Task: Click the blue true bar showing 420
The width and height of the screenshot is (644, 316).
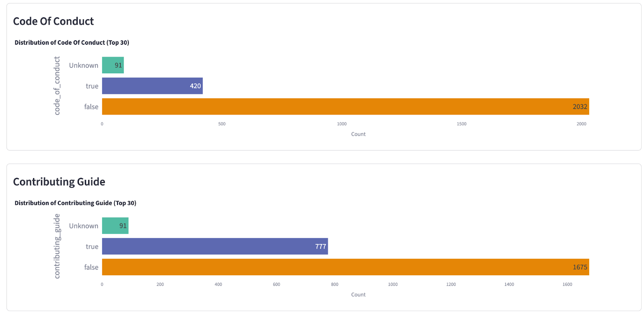Action: coord(152,86)
